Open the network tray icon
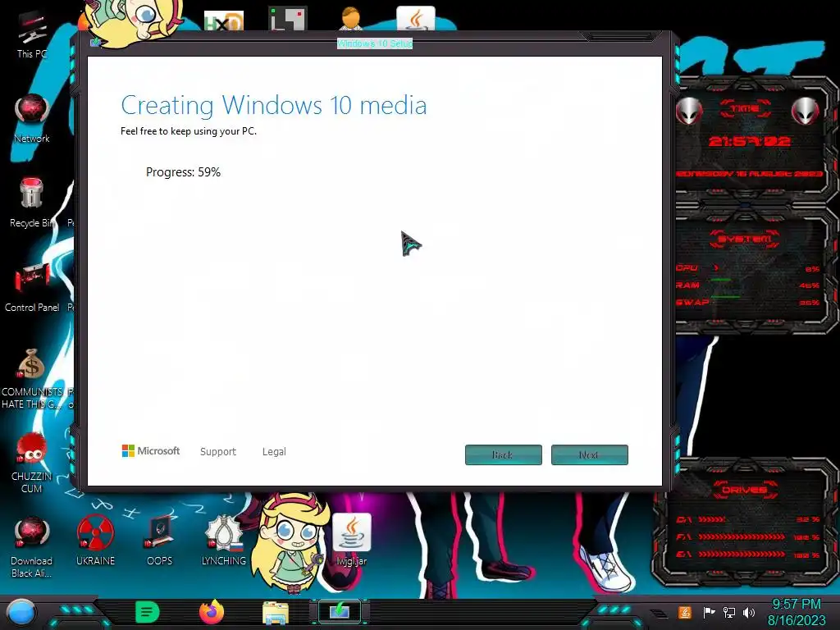The image size is (840, 630). 728,612
